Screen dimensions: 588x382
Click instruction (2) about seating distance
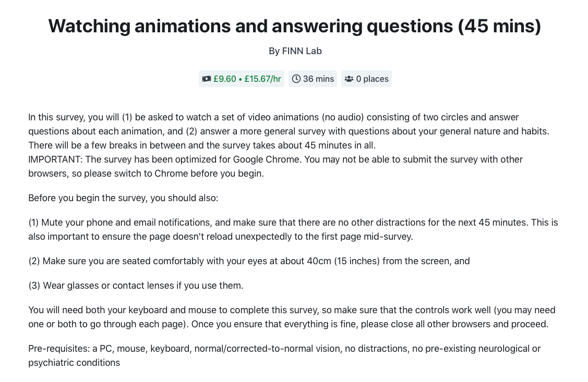[249, 261]
